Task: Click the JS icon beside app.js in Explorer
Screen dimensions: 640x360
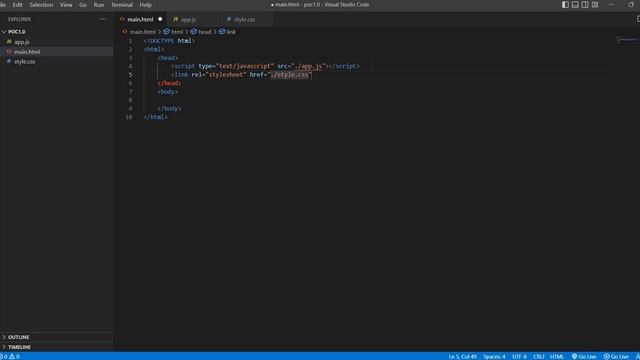Action: coord(9,42)
